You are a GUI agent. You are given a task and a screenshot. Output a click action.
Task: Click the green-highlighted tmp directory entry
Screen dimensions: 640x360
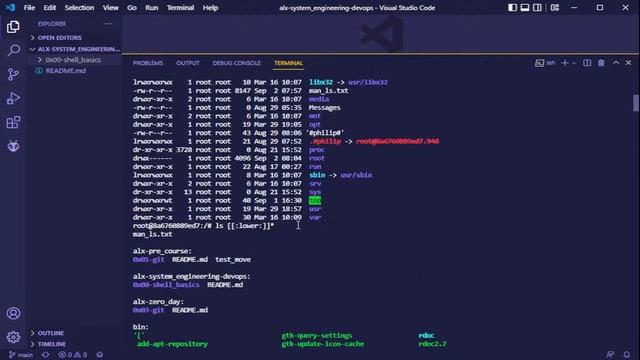pyautogui.click(x=315, y=200)
